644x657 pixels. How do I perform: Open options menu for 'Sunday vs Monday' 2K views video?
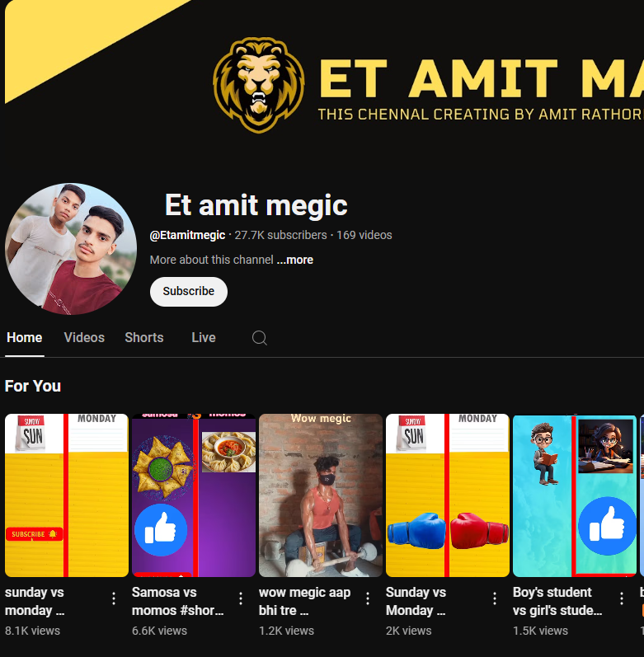(x=495, y=598)
